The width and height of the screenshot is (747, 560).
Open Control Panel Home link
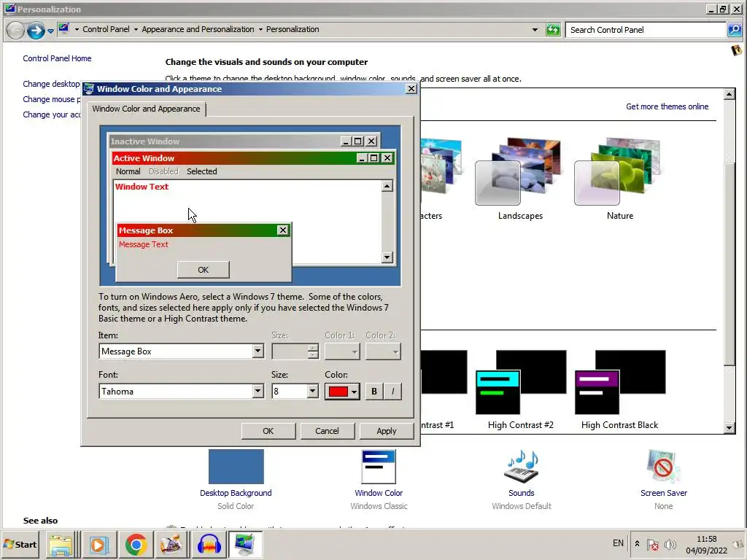57,58
